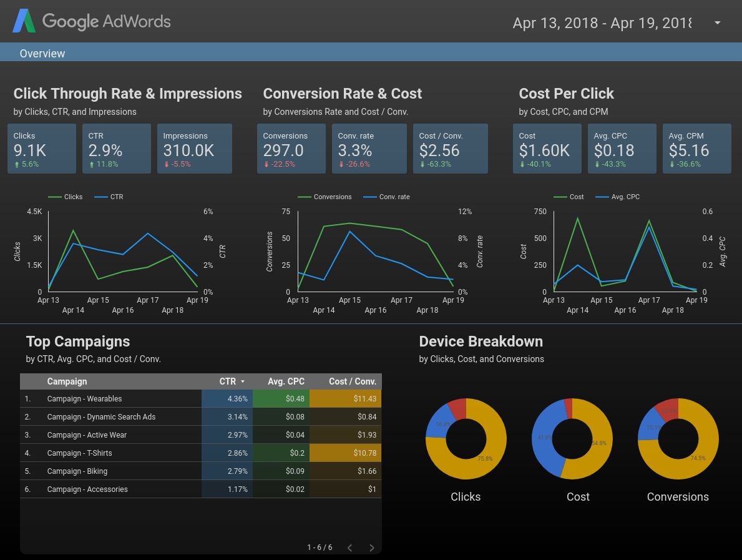Viewport: 742px width, 560px height.
Task: Click the chevron beside the date range
Action: click(719, 23)
